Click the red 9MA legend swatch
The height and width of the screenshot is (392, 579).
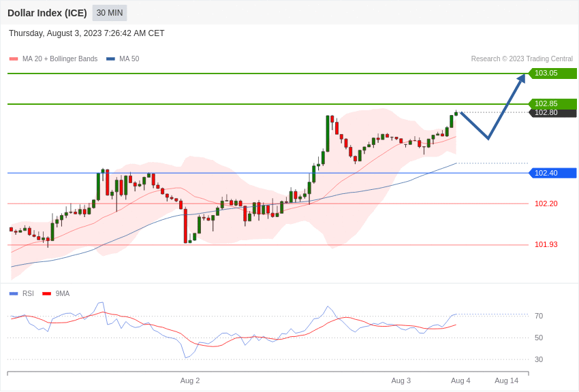pos(46,294)
